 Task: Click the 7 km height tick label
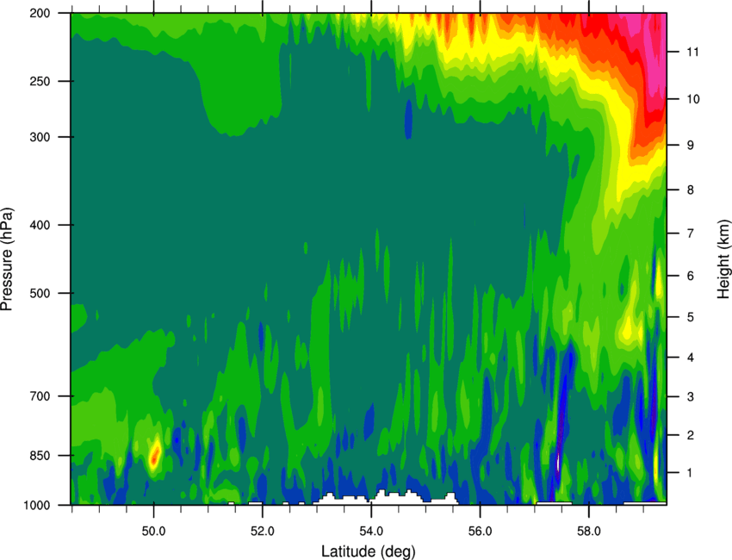click(x=690, y=233)
